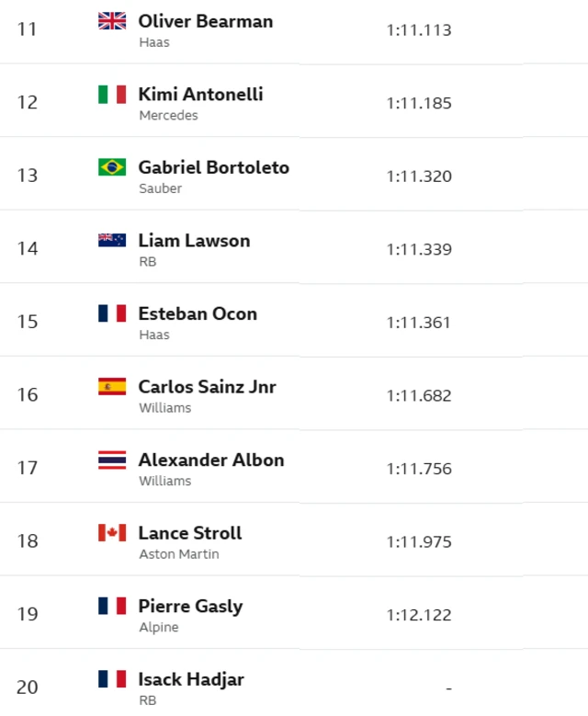Image resolution: width=588 pixels, height=716 pixels.
Task: Click the French flag beside Isack Hadjar
Action: [x=112, y=679]
